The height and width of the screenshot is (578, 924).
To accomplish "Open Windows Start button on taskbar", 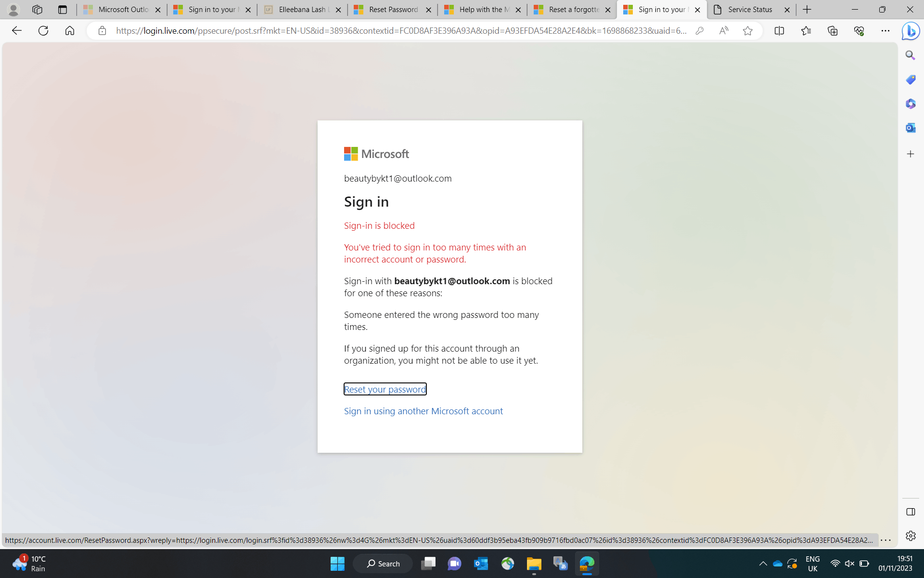I will [x=337, y=564].
